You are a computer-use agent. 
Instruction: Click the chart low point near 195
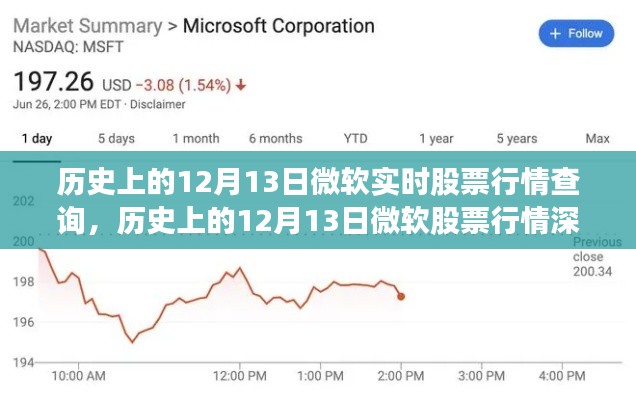(x=132, y=342)
